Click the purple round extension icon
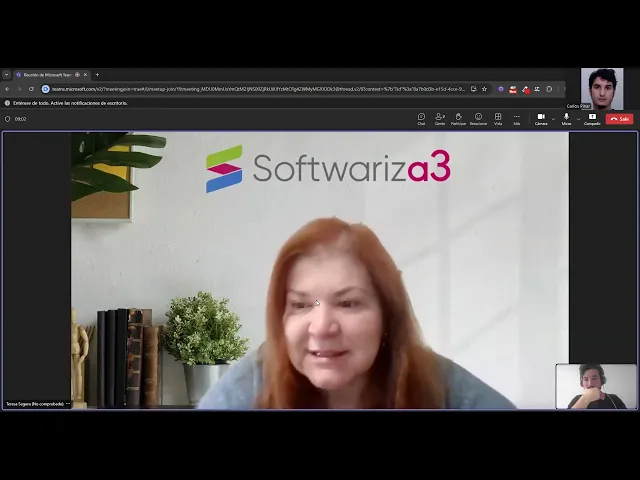The image size is (640, 480). click(x=501, y=89)
